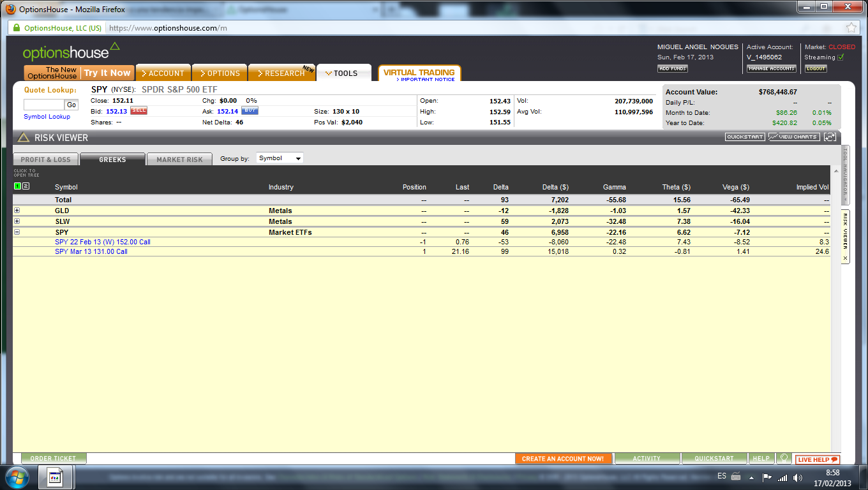The image size is (868, 490).
Task: Close the Risk Viewer side tab
Action: coord(845,258)
